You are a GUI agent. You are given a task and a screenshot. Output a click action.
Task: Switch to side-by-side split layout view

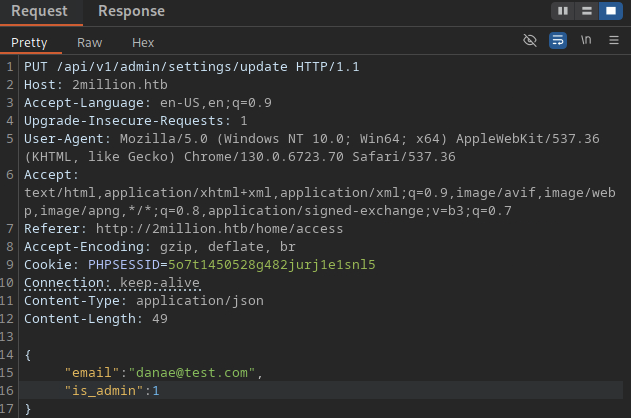pyautogui.click(x=563, y=11)
